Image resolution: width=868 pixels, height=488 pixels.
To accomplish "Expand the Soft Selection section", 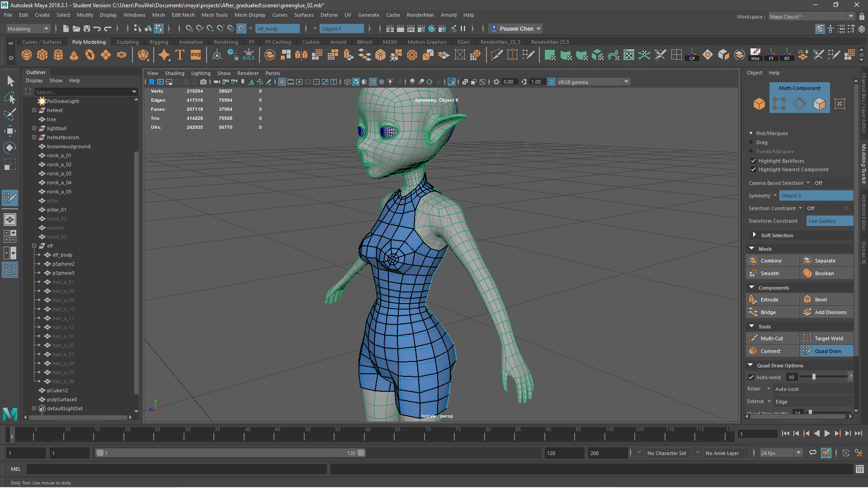I will (x=754, y=235).
